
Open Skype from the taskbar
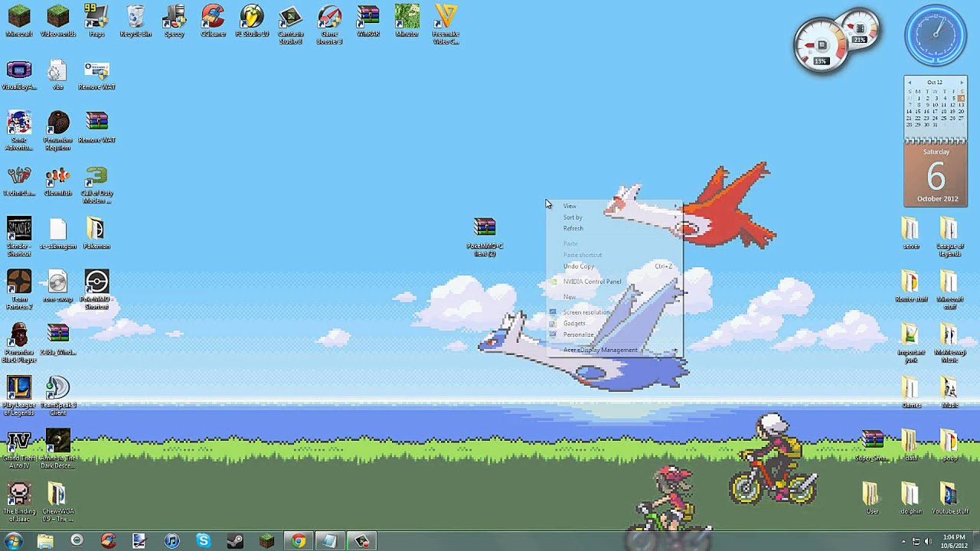point(203,541)
